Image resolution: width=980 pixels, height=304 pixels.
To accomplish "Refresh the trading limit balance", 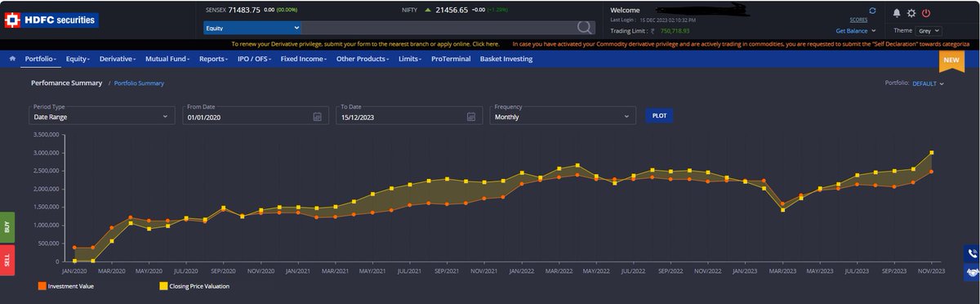I will (x=871, y=11).
